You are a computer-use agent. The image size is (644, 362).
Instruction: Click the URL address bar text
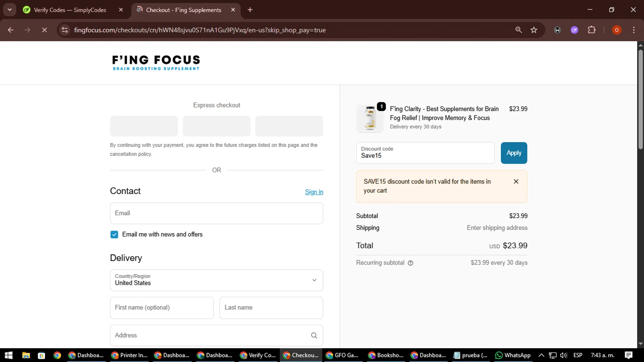tap(200, 30)
